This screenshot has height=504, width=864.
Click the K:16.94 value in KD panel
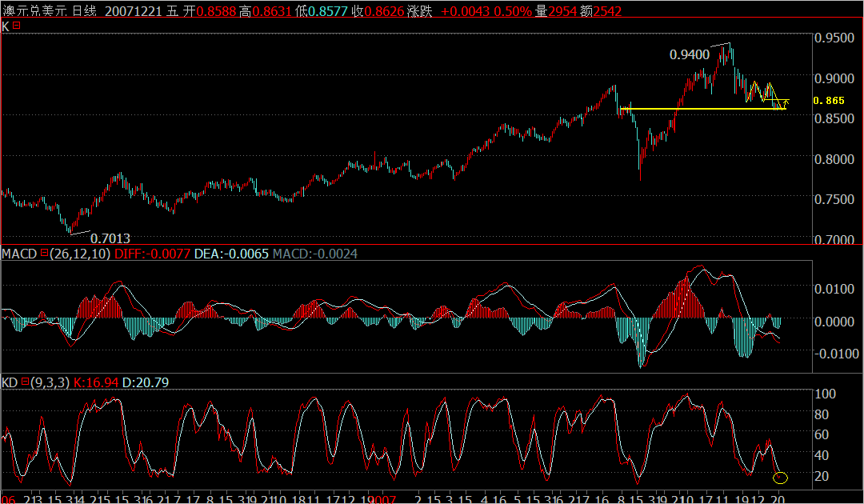point(94,382)
